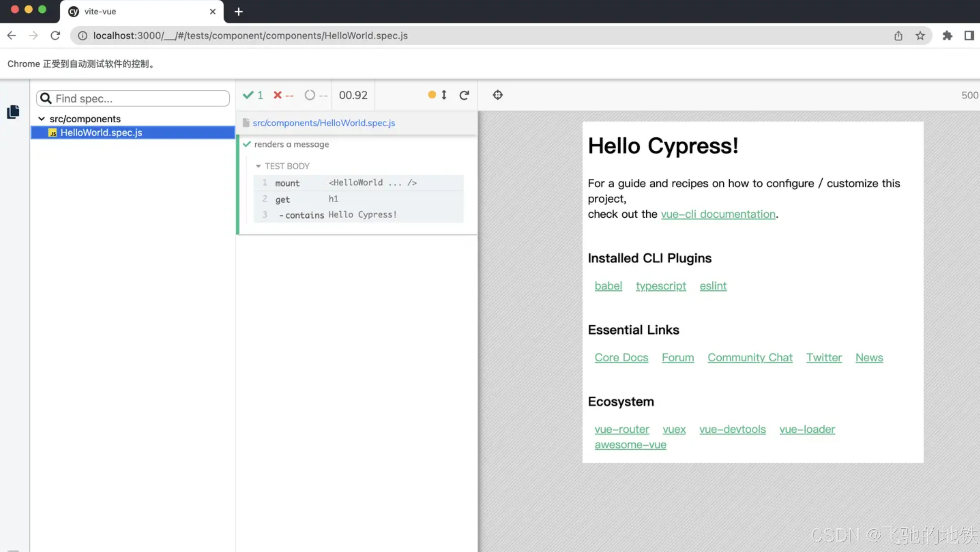Open the src/components/HelloWorld.spec.js file link

click(323, 123)
